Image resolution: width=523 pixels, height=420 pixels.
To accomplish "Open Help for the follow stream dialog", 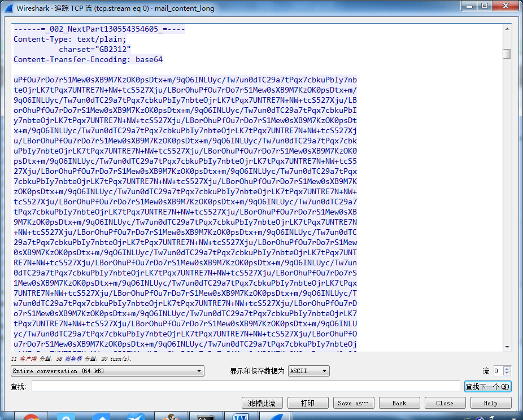I will [490, 403].
